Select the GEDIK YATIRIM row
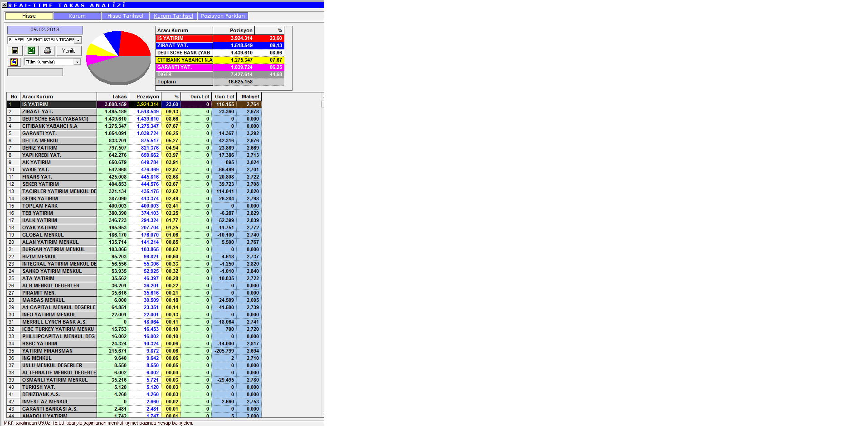Screen dimensions: 868x426 134,198
